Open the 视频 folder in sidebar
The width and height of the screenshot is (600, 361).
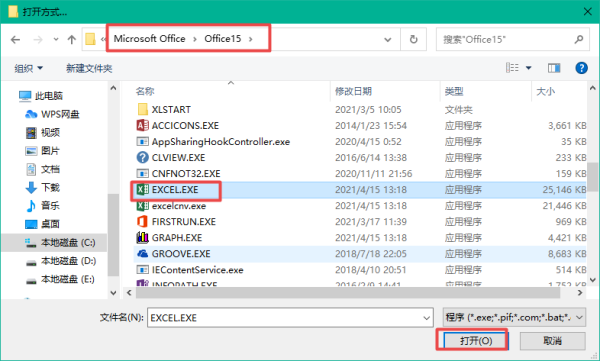point(50,132)
